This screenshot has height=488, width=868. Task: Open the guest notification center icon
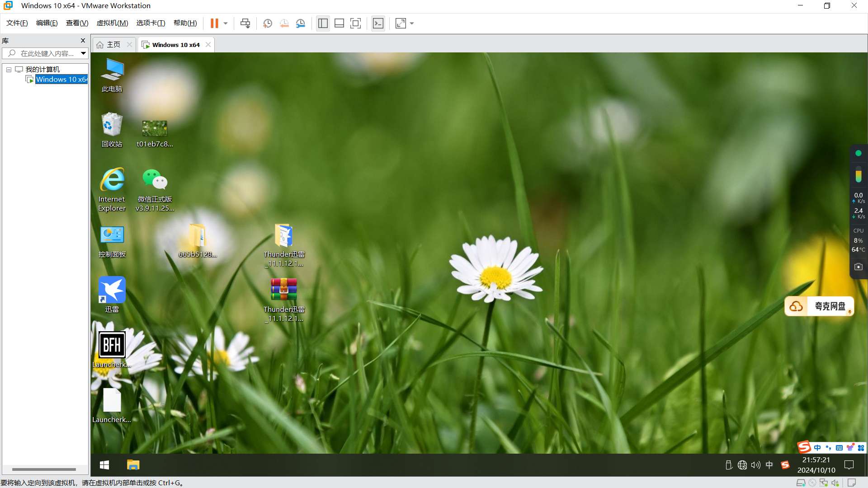(849, 465)
